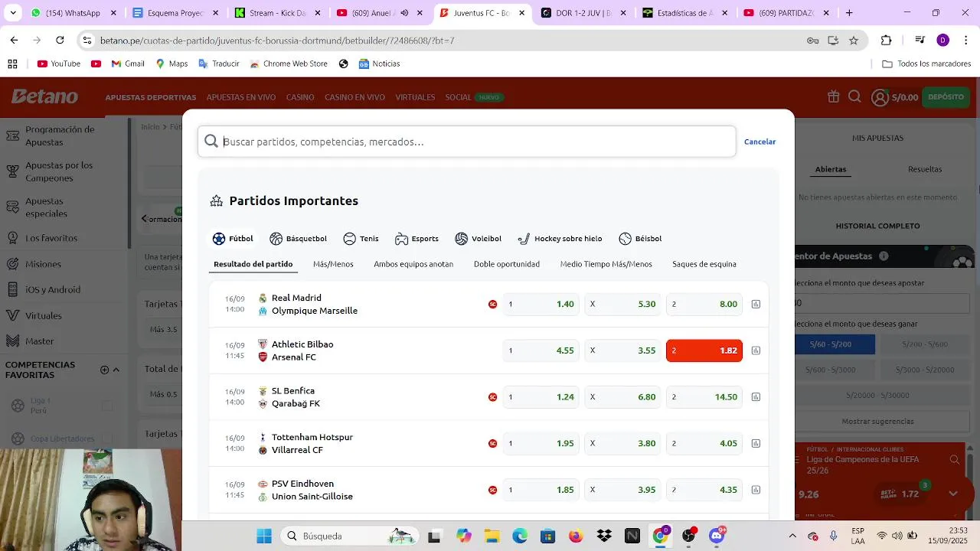
Task: Switch to the Doble oportunidad tab
Action: click(507, 264)
